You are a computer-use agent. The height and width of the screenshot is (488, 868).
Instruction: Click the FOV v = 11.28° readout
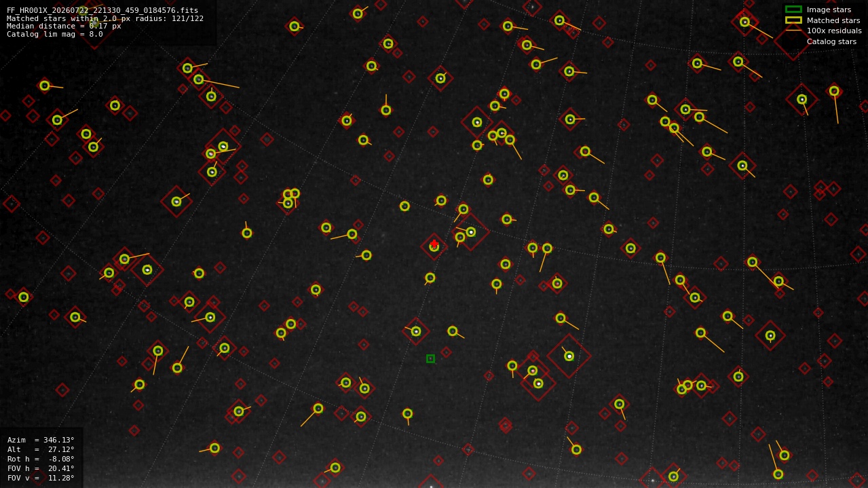click(41, 478)
